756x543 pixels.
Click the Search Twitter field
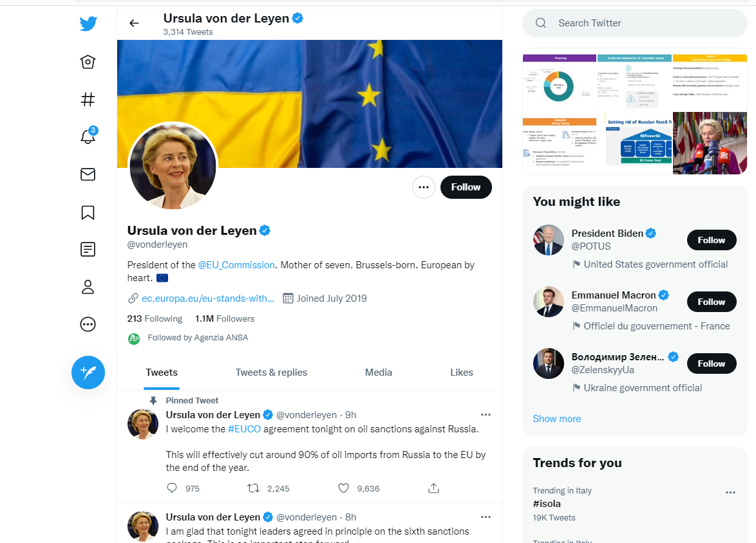point(635,23)
